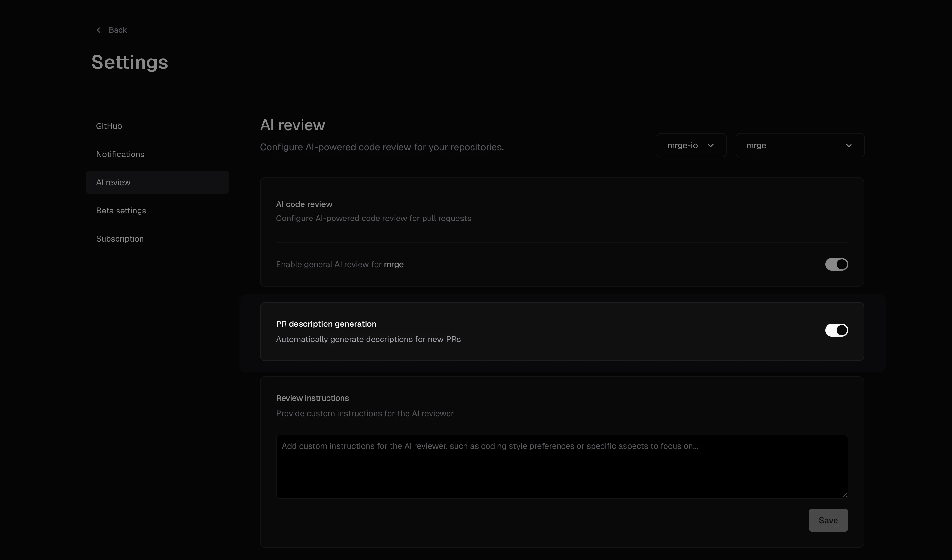The image size is (952, 560).
Task: Go to the Subscription settings page
Action: [x=120, y=238]
